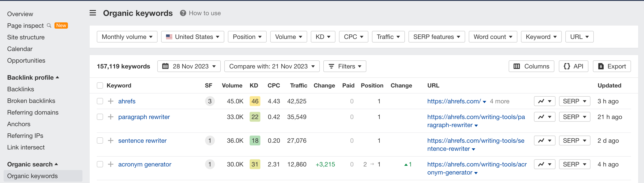Click the Export download icon
644x183 pixels.
tap(601, 66)
